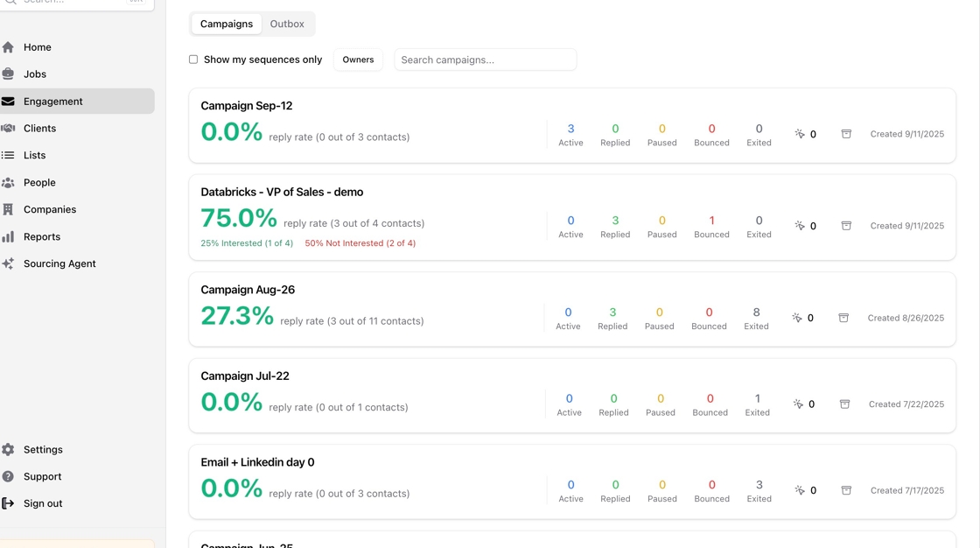Open the Campaign Jul-22 title
Viewport: 980px width, 548px height.
(245, 376)
